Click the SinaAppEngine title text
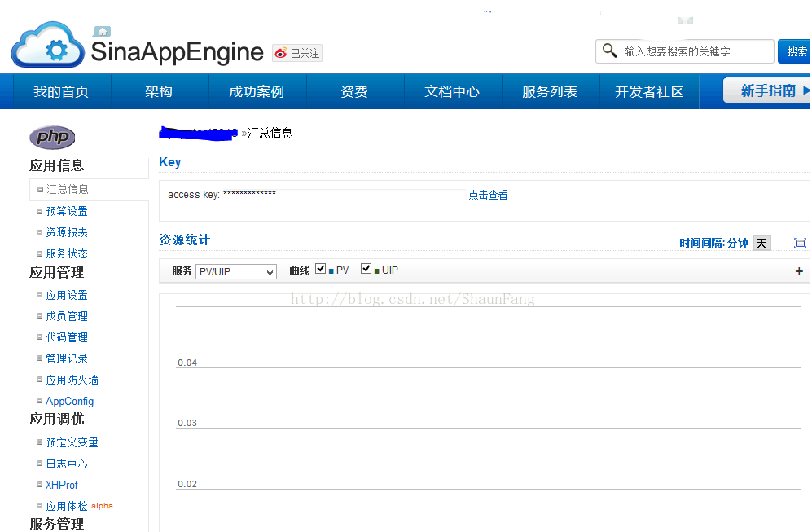 (177, 52)
